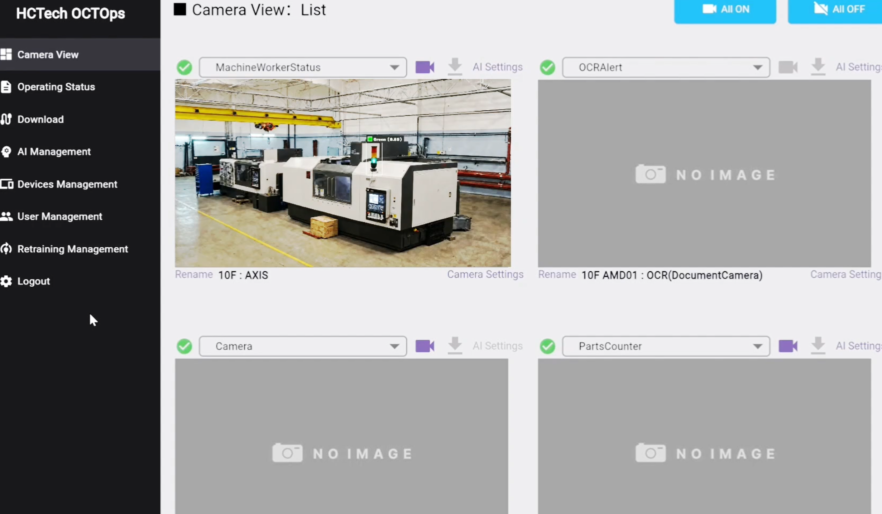The height and width of the screenshot is (514, 882).
Task: Click download arrow for PartsCounter camera
Action: 818,345
